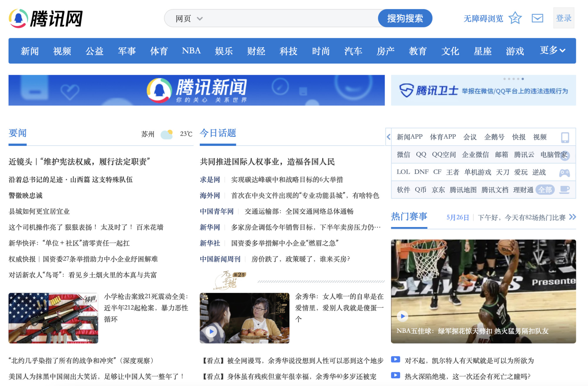Image resolution: width=588 pixels, height=386 pixels.
Task: Click the 海外网 source link
Action: tap(210, 195)
